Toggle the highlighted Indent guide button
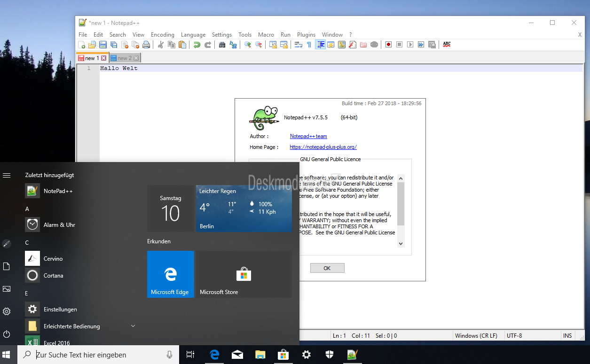Screen dimensions: 590x364 (x=320, y=45)
